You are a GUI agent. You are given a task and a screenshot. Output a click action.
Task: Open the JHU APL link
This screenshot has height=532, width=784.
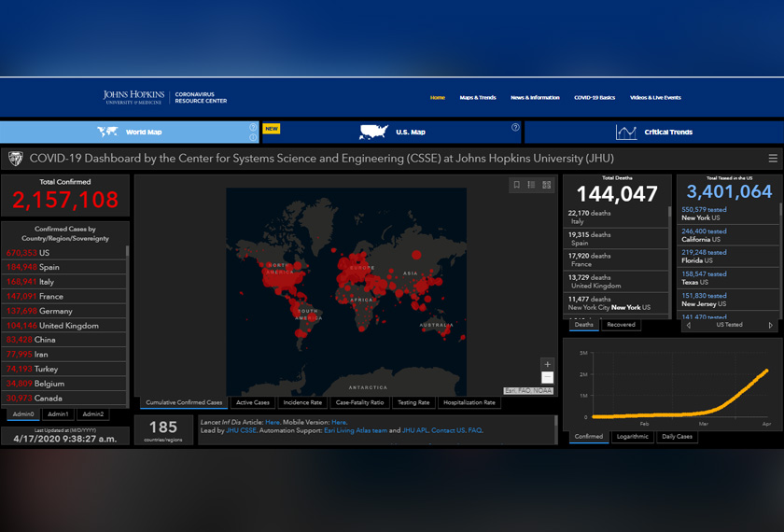pyautogui.click(x=415, y=430)
